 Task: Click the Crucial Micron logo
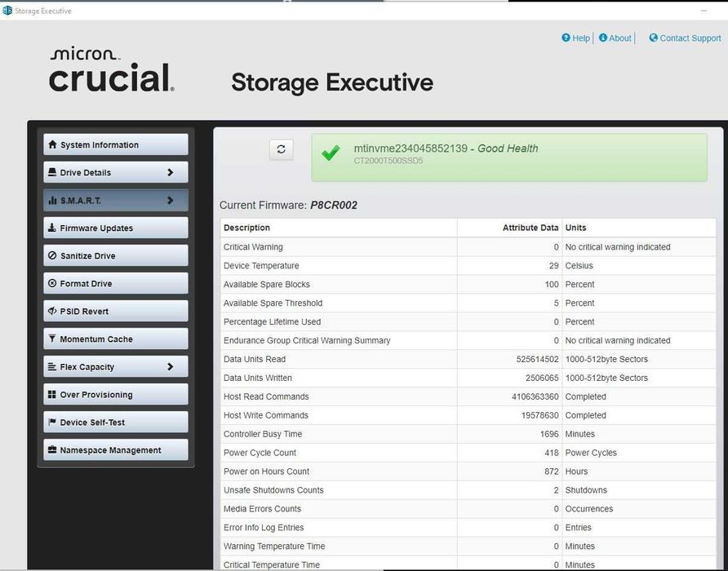tap(112, 69)
